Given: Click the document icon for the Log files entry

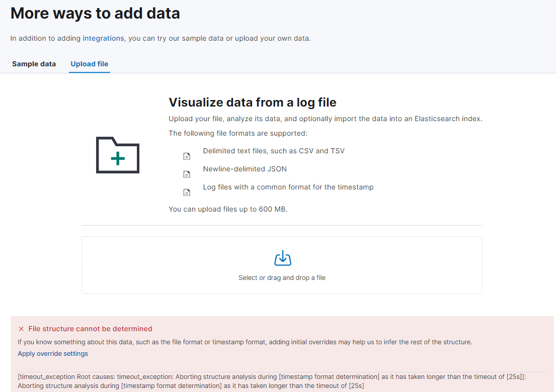Looking at the screenshot, I should 187,192.
